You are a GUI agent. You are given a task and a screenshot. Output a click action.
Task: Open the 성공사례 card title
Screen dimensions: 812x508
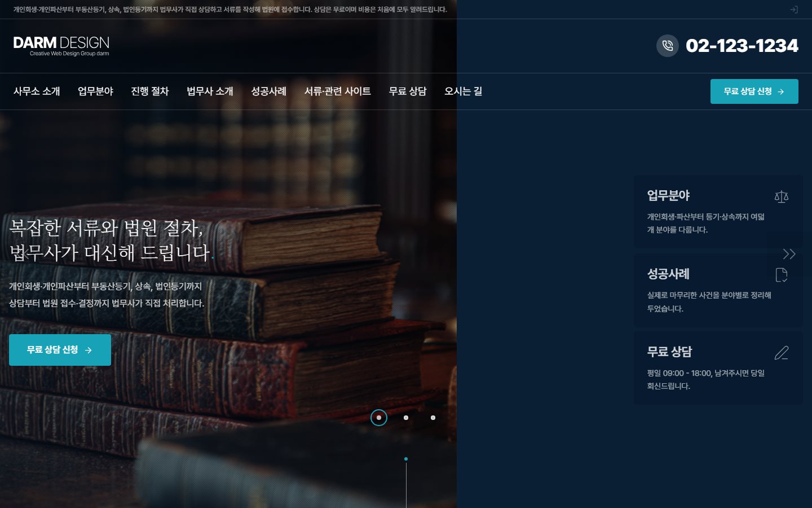coord(668,274)
